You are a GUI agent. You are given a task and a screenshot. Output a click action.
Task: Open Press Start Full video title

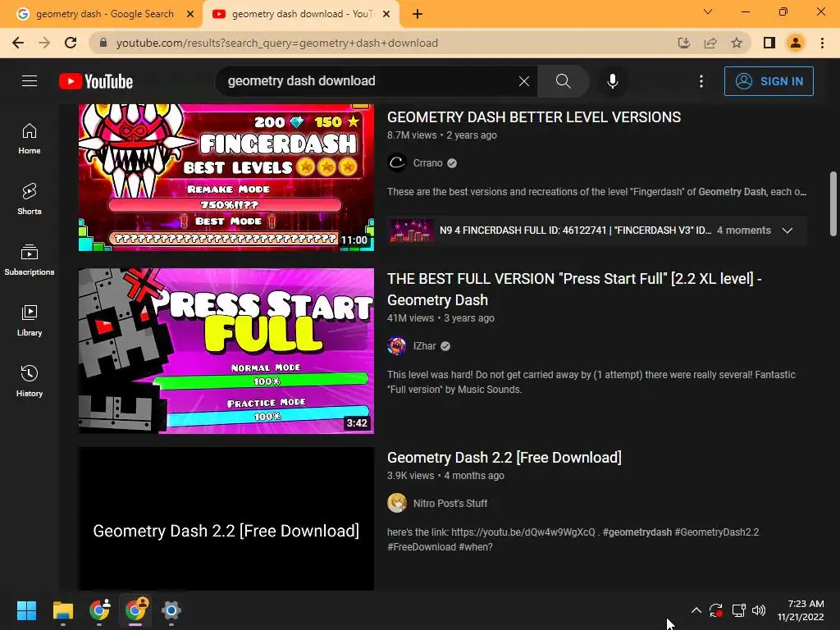coord(574,290)
